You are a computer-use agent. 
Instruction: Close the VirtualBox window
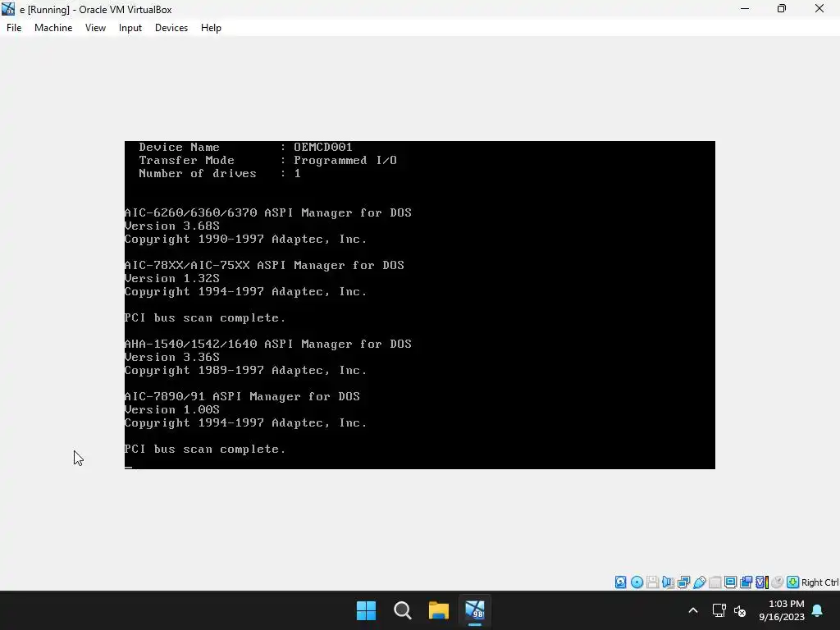coord(819,8)
